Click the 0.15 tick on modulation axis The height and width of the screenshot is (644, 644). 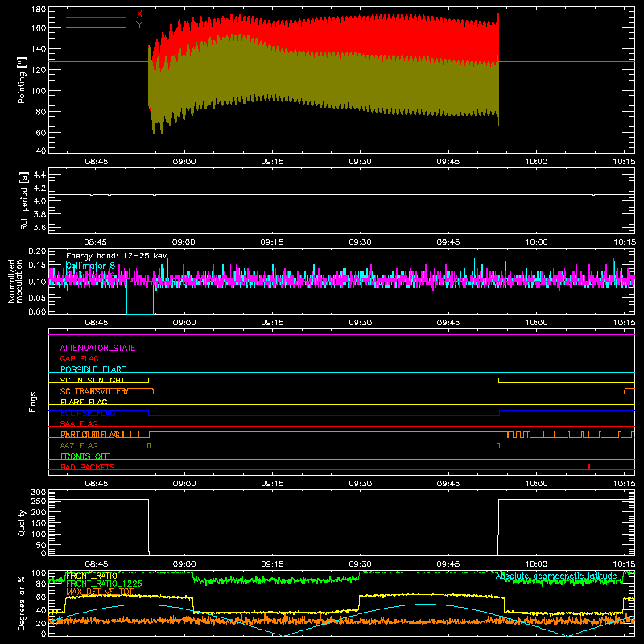[37, 266]
